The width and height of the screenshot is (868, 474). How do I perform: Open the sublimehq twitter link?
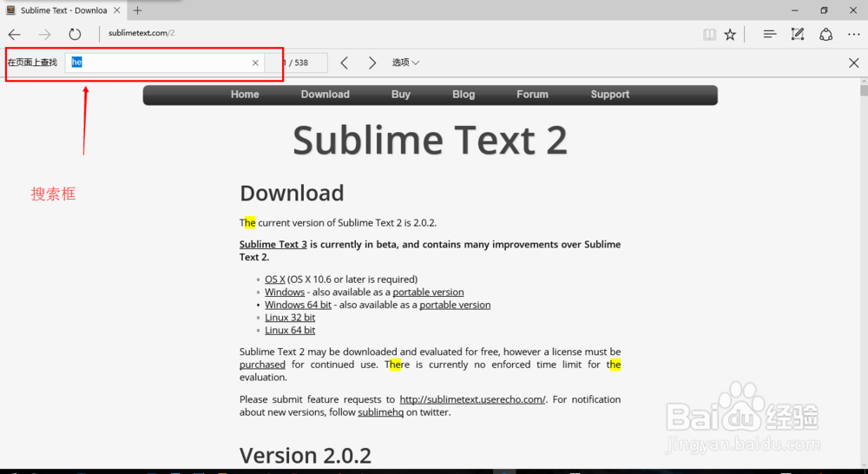point(381,412)
